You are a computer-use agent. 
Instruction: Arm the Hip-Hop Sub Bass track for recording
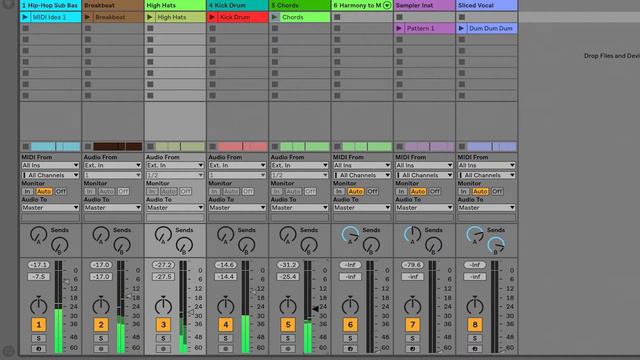39,349
